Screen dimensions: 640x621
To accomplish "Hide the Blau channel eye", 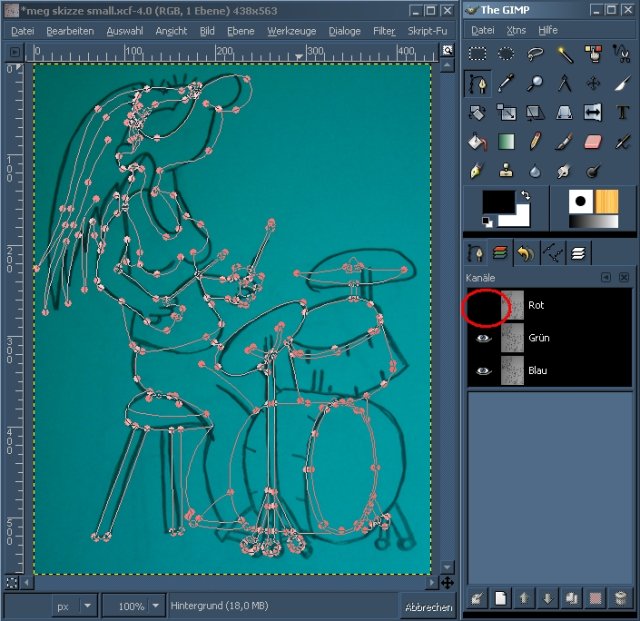I will click(483, 371).
